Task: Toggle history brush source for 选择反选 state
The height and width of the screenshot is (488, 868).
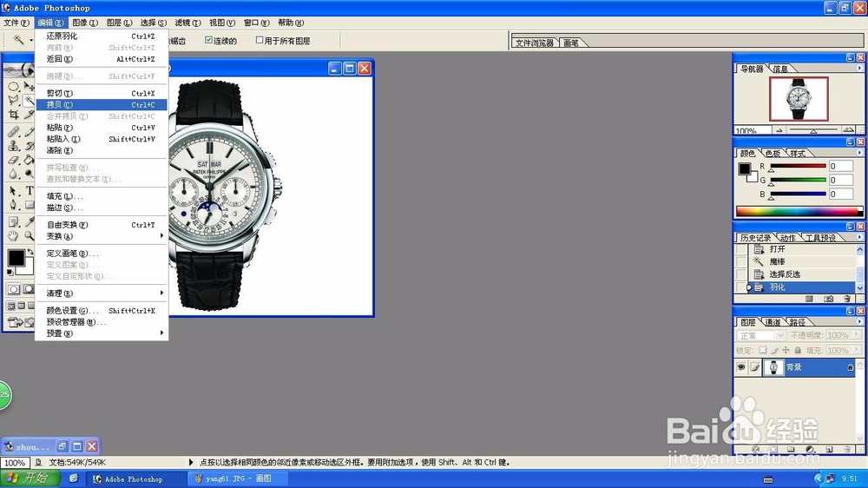Action: pos(741,274)
